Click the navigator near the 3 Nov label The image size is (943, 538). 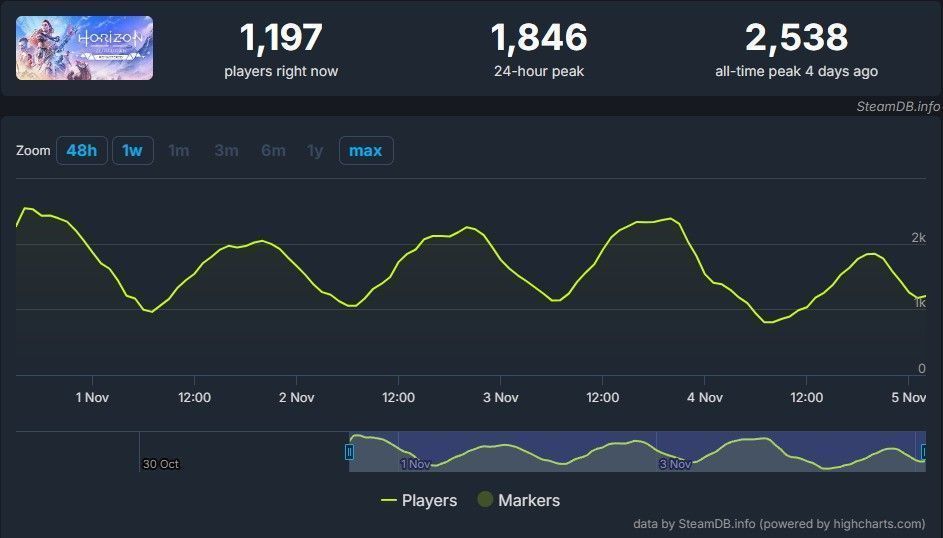pos(675,463)
